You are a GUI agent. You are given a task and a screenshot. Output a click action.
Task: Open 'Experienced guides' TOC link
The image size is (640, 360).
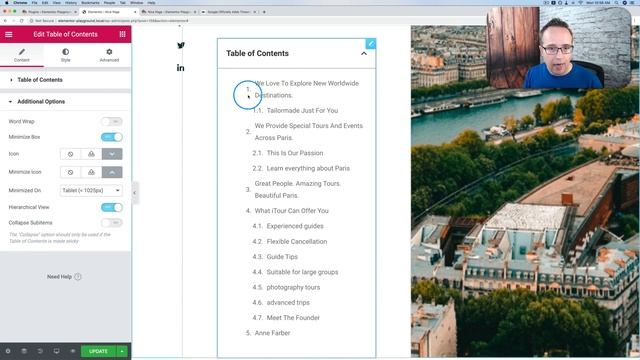295,226
